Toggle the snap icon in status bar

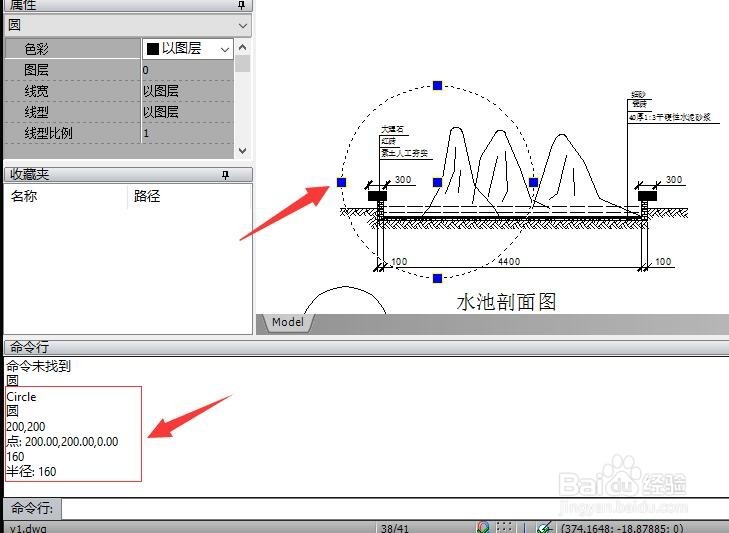[483, 527]
